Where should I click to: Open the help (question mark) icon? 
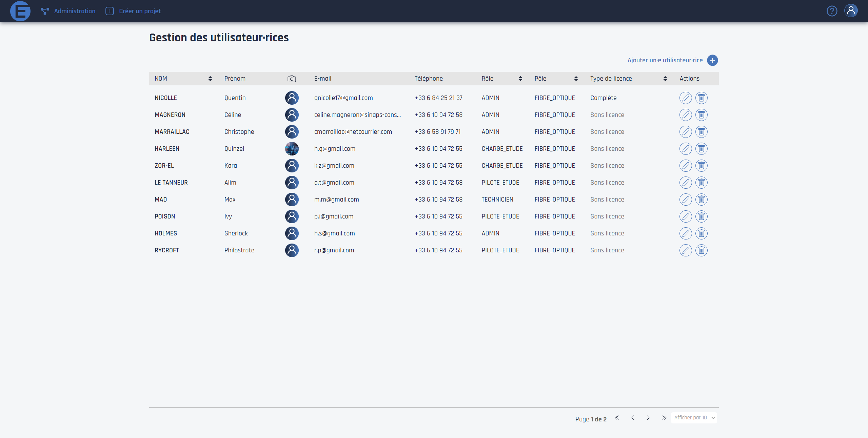[832, 11]
